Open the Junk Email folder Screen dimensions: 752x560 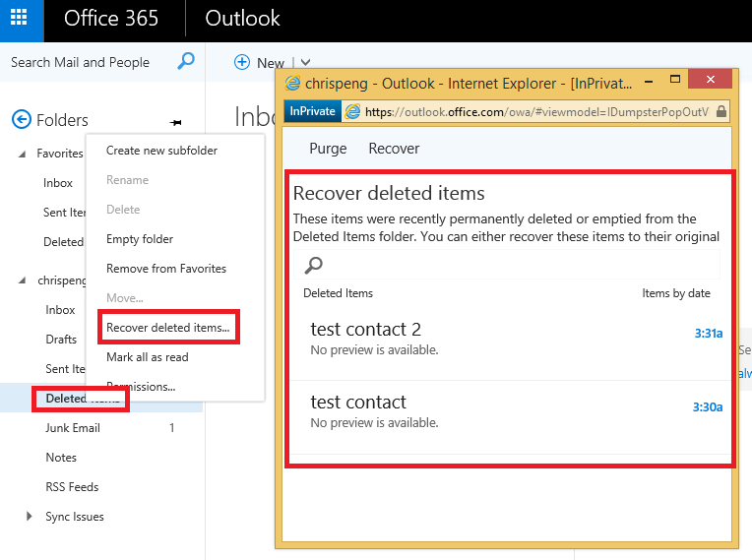(73, 428)
